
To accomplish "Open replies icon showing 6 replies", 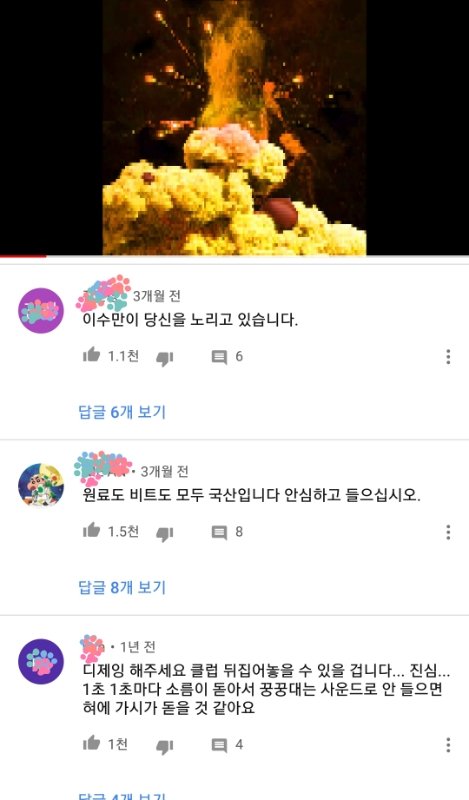I will point(219,357).
